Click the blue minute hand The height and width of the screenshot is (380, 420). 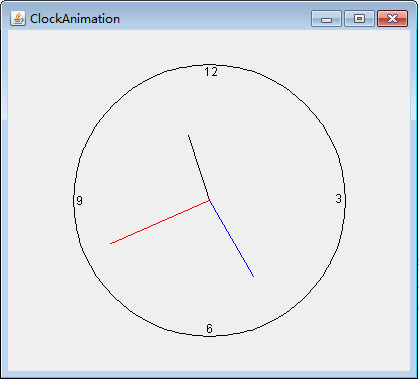click(232, 238)
